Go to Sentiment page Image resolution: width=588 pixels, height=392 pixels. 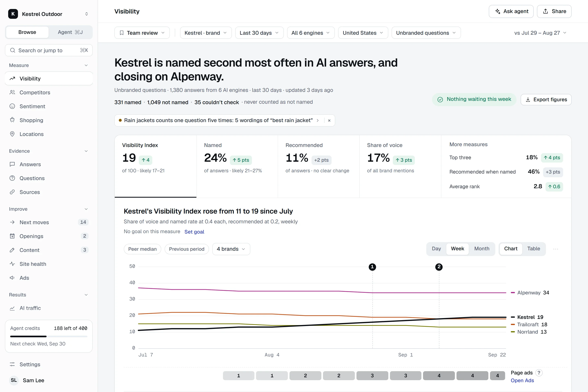[49, 106]
